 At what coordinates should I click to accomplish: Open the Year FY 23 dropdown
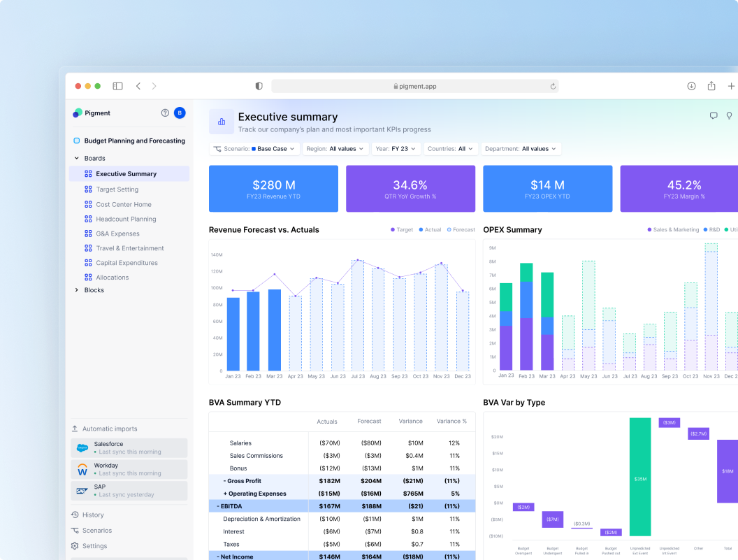point(396,148)
